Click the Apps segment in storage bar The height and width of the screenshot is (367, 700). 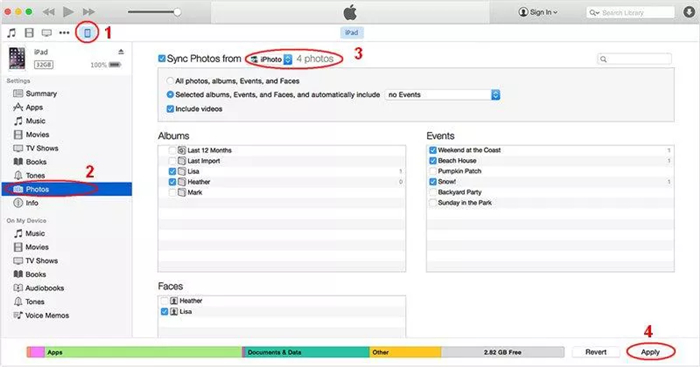(143, 352)
